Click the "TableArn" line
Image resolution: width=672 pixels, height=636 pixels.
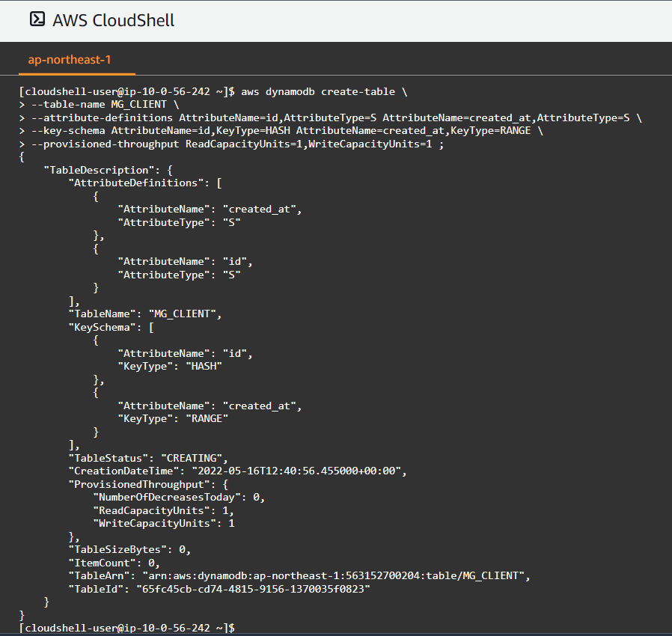click(x=299, y=575)
